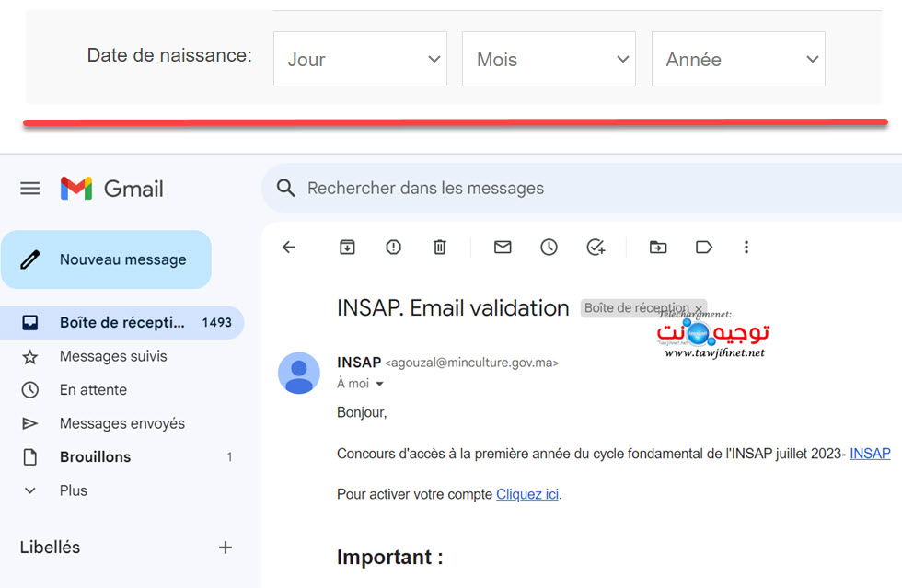Open the more options menu
This screenshot has height=588, width=902.
[x=746, y=247]
